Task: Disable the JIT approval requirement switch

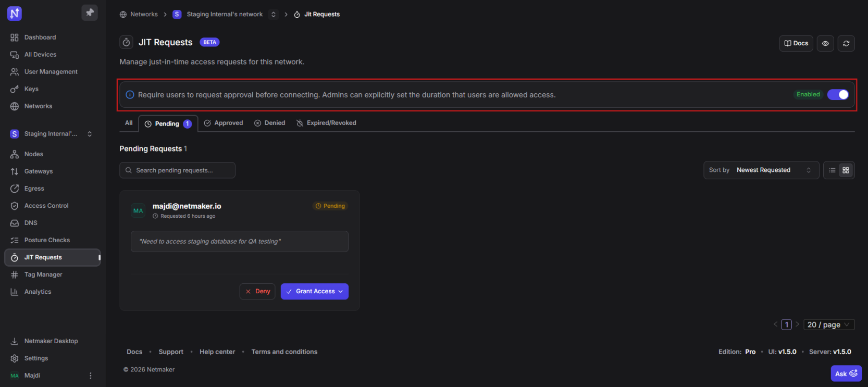Action: [x=838, y=94]
